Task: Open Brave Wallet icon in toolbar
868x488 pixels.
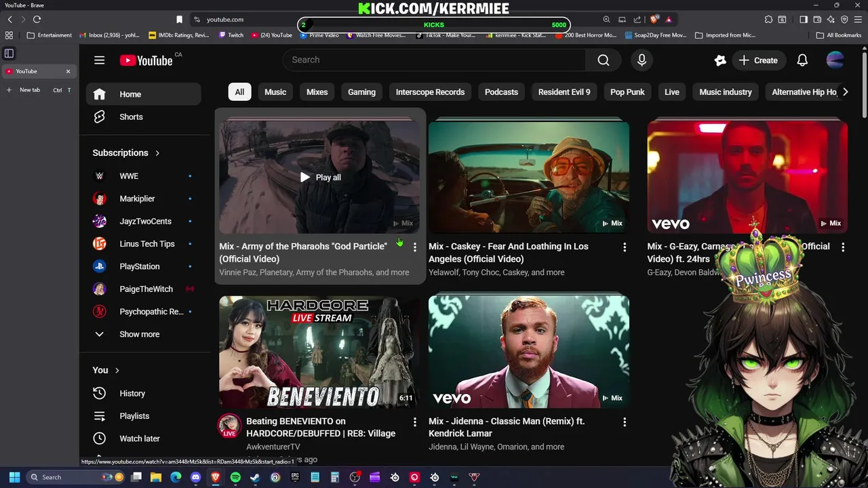Action: tap(817, 20)
